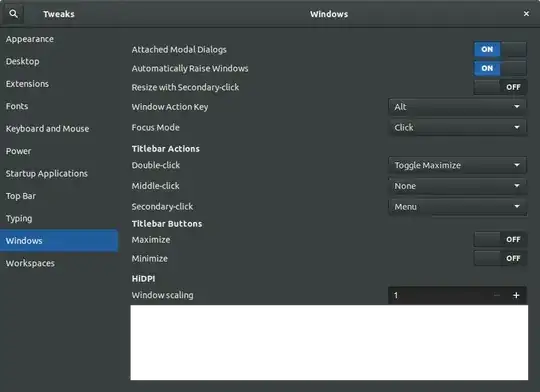The width and height of the screenshot is (540, 392).
Task: Switch to the Fonts section
Action: coord(59,106)
